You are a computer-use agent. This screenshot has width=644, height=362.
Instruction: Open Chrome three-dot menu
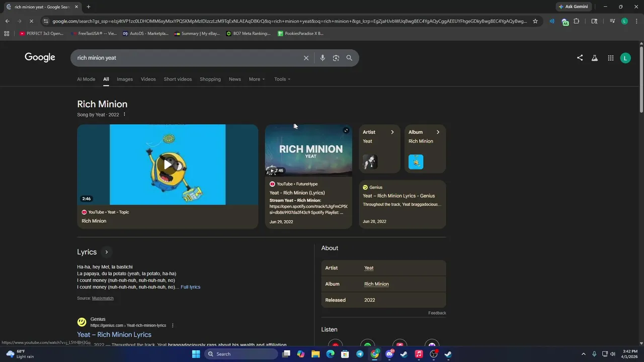(x=635, y=21)
